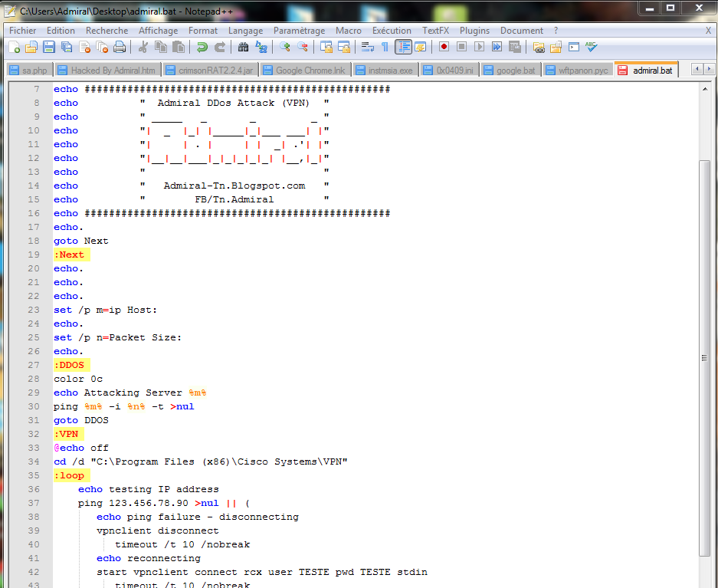The image size is (718, 588).
Task: Open the Edition menu
Action: (61, 31)
